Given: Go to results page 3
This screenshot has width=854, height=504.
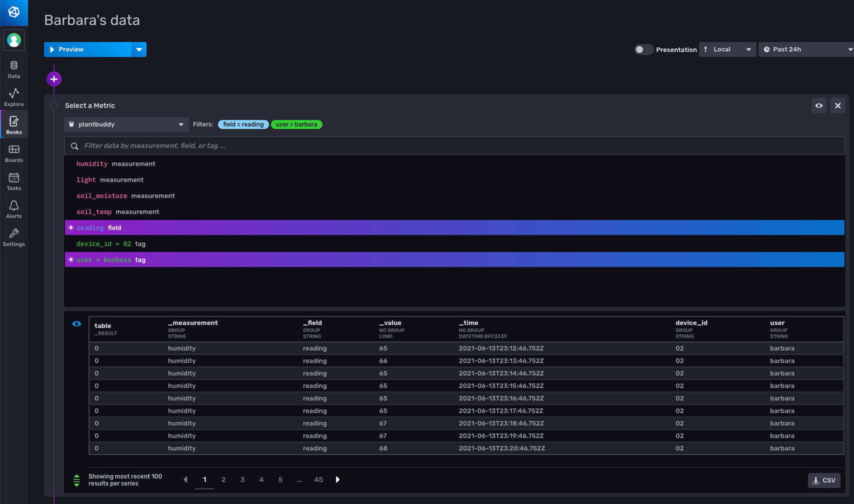Looking at the screenshot, I should click(x=242, y=479).
